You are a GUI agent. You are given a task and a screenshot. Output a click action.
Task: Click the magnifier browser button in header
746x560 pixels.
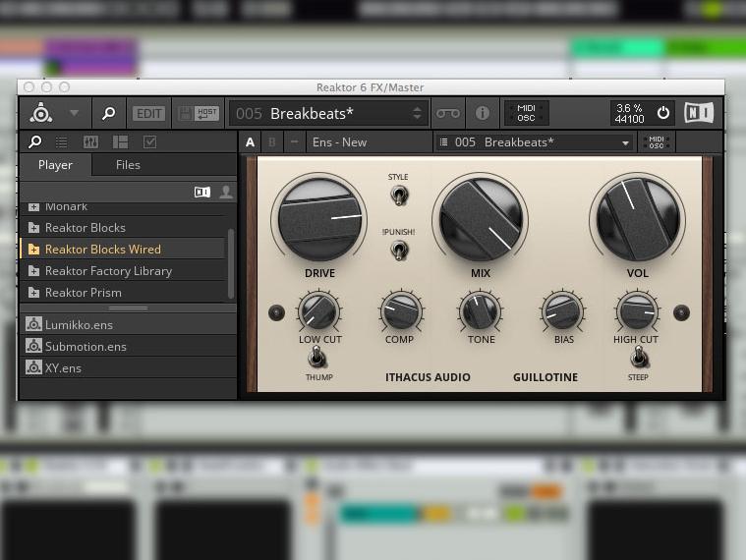109,113
